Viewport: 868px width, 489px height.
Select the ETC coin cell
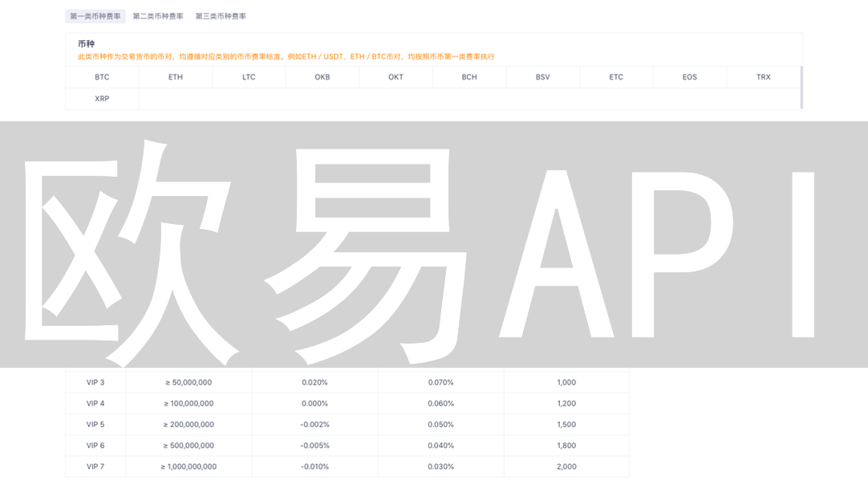pos(616,77)
